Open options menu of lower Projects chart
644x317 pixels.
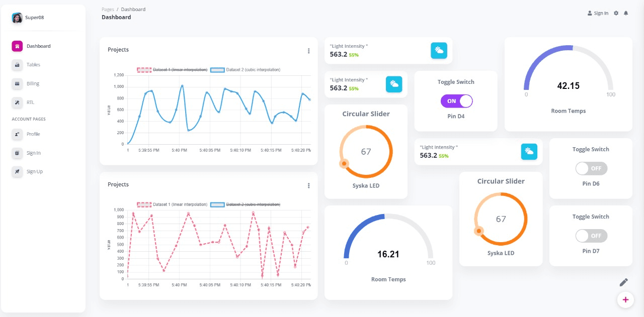tap(309, 185)
